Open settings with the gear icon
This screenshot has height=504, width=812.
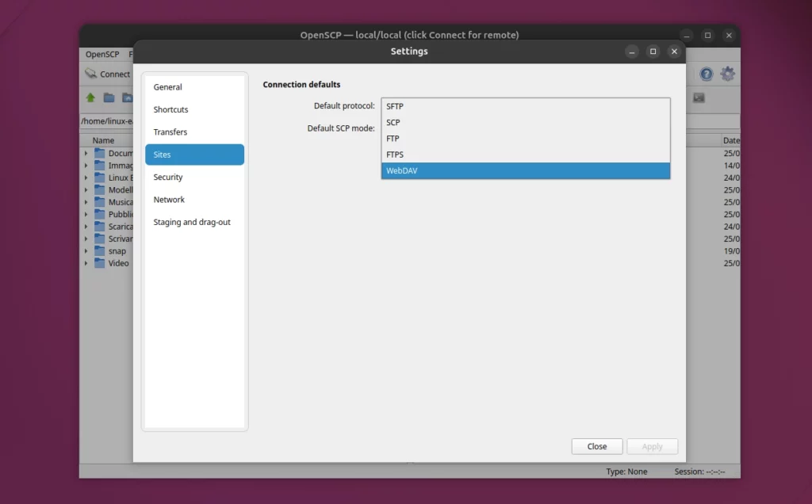click(728, 74)
